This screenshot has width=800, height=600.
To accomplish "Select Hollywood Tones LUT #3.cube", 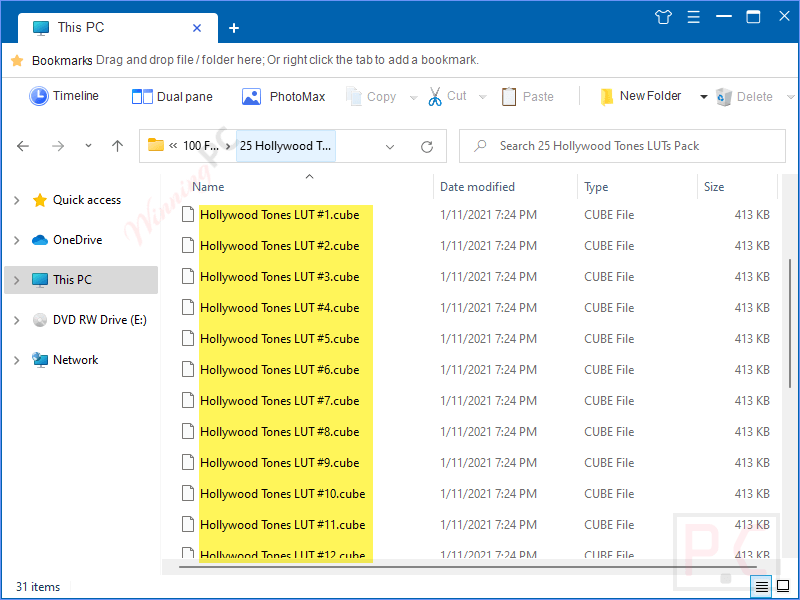I will [x=280, y=277].
